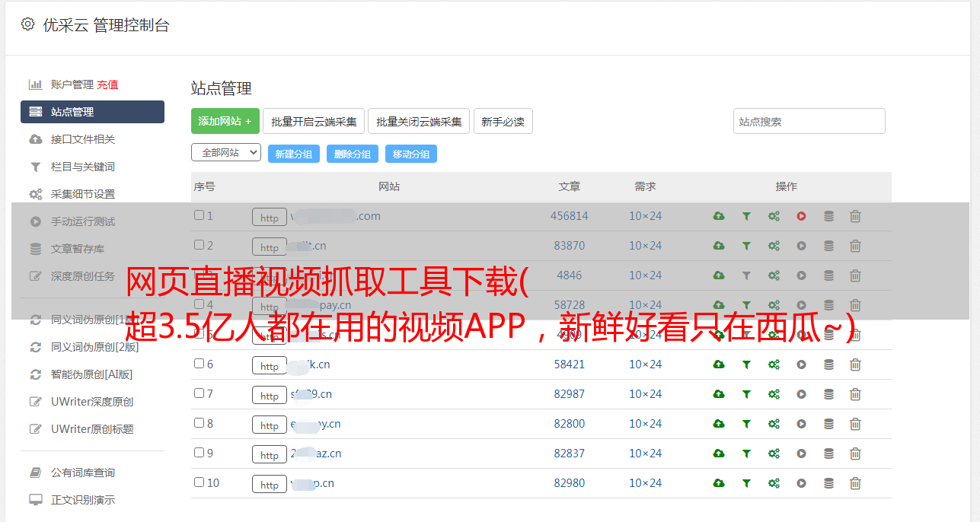
Task: Start the play icon in row 10
Action: click(801, 483)
